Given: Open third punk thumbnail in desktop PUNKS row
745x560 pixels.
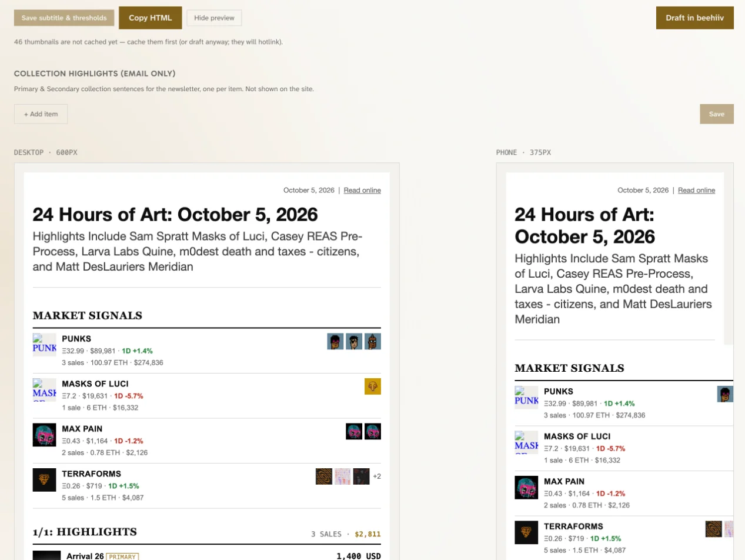Looking at the screenshot, I should pyautogui.click(x=373, y=341).
